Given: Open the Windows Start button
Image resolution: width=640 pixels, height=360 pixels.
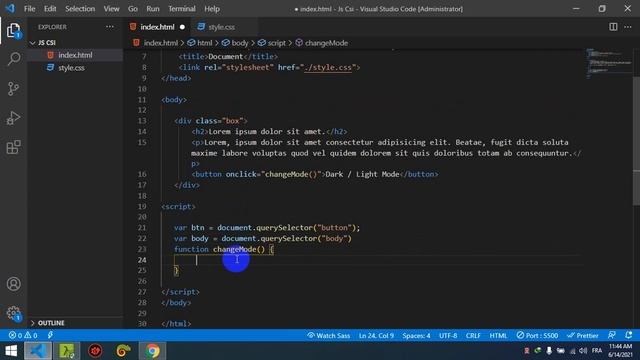Looking at the screenshot, I should (x=11, y=351).
